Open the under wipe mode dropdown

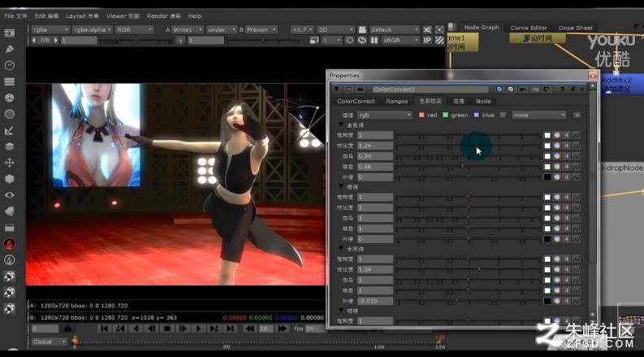coord(222,29)
